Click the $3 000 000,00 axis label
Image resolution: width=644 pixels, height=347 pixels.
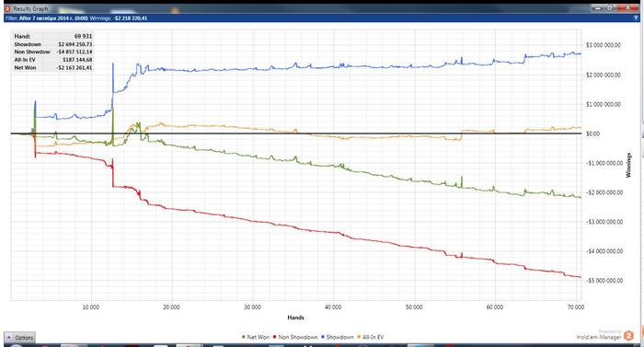[x=604, y=45]
